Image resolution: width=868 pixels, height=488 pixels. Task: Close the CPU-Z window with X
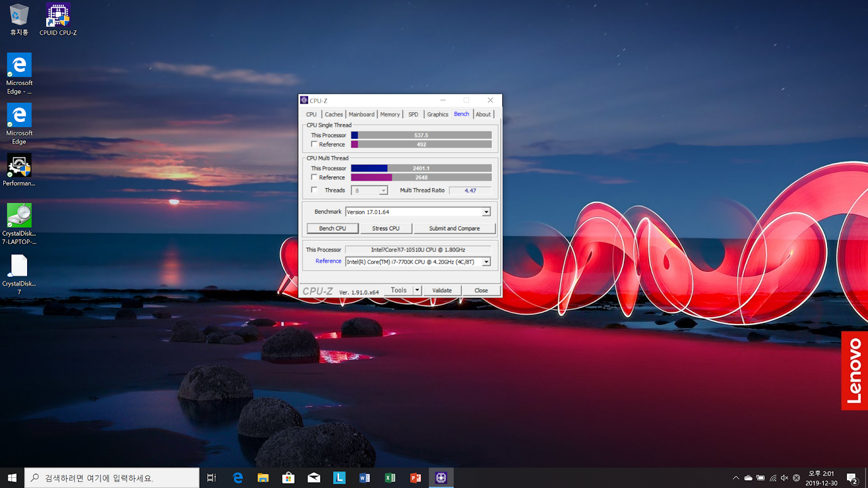(x=490, y=100)
